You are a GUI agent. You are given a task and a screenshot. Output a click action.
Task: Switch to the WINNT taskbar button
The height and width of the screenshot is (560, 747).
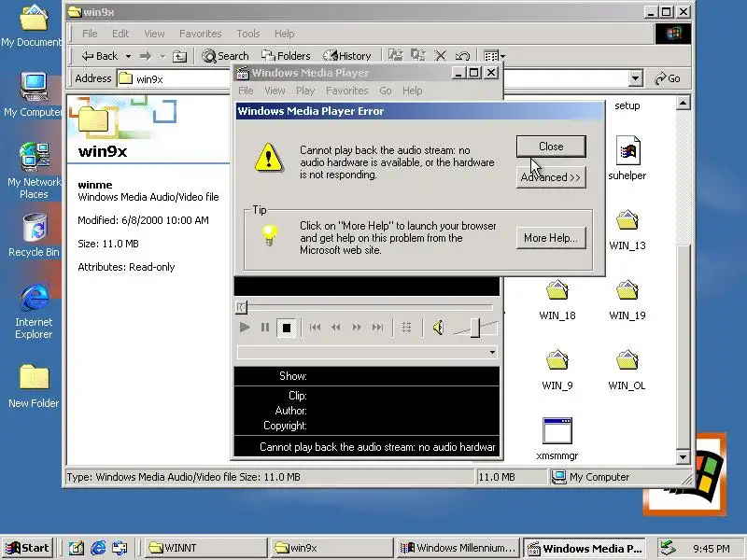click(204, 548)
